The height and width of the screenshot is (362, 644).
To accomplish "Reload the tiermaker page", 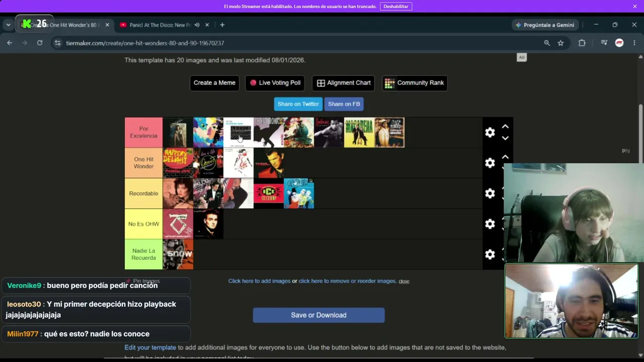I will 40,43.
